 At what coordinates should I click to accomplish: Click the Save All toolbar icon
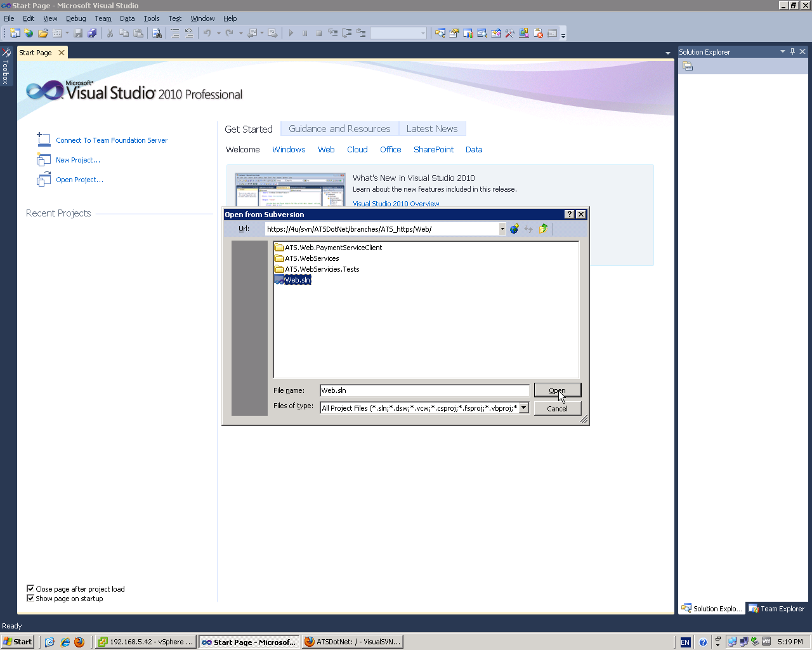click(92, 33)
